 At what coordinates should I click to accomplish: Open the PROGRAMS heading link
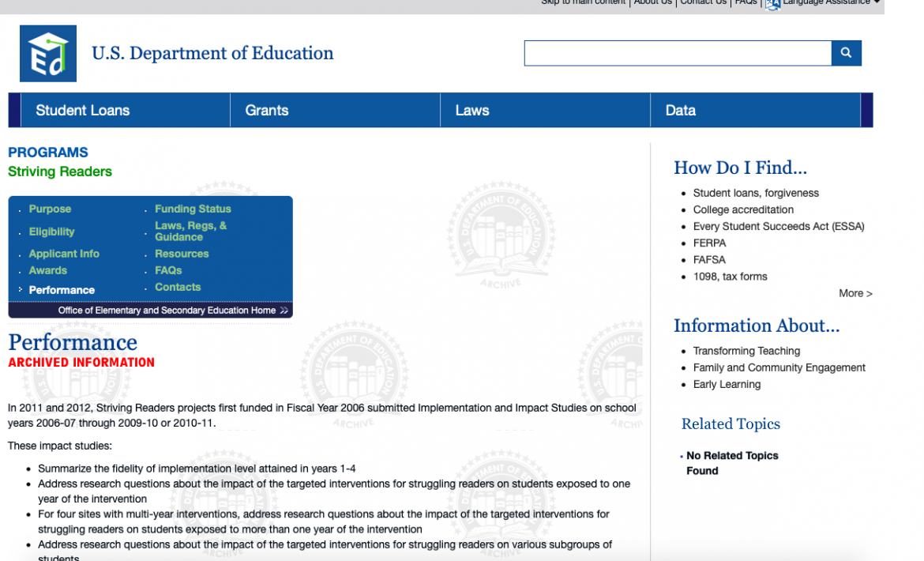click(x=47, y=152)
